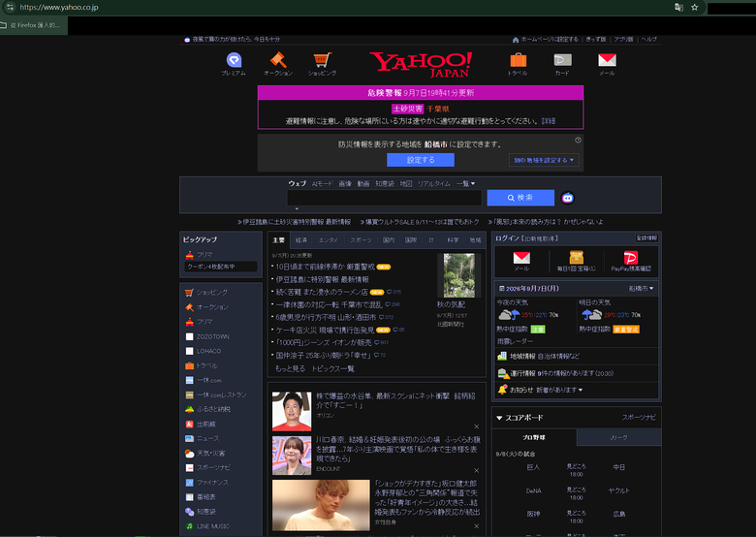Open the Shopping cart icon in header
Viewport: 756px width, 537px height.
pos(322,60)
